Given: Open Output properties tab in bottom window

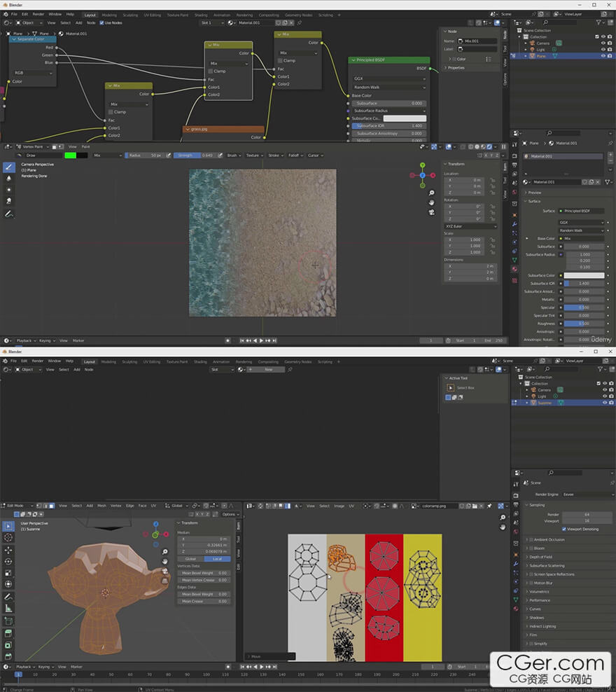Looking at the screenshot, I should coord(515,504).
